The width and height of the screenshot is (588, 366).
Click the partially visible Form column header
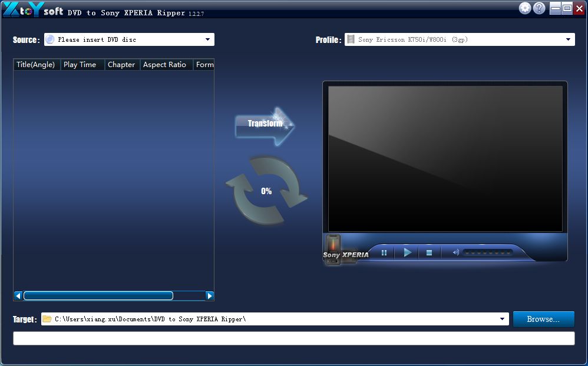tap(204, 65)
